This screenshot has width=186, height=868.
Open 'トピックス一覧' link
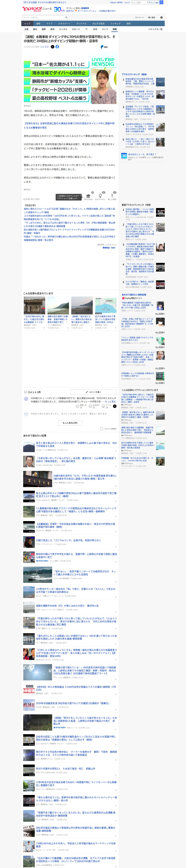(155, 29)
